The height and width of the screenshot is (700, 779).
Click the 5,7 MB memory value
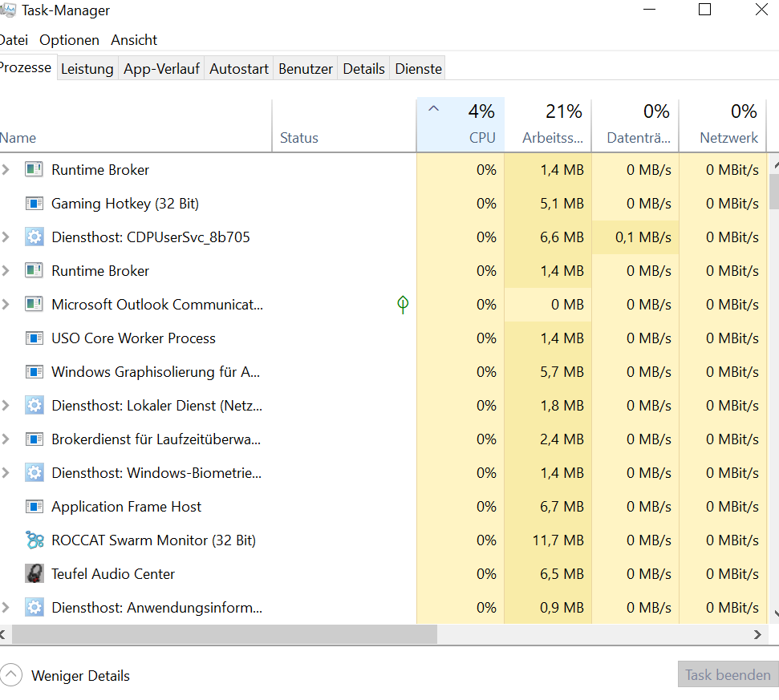click(x=562, y=372)
